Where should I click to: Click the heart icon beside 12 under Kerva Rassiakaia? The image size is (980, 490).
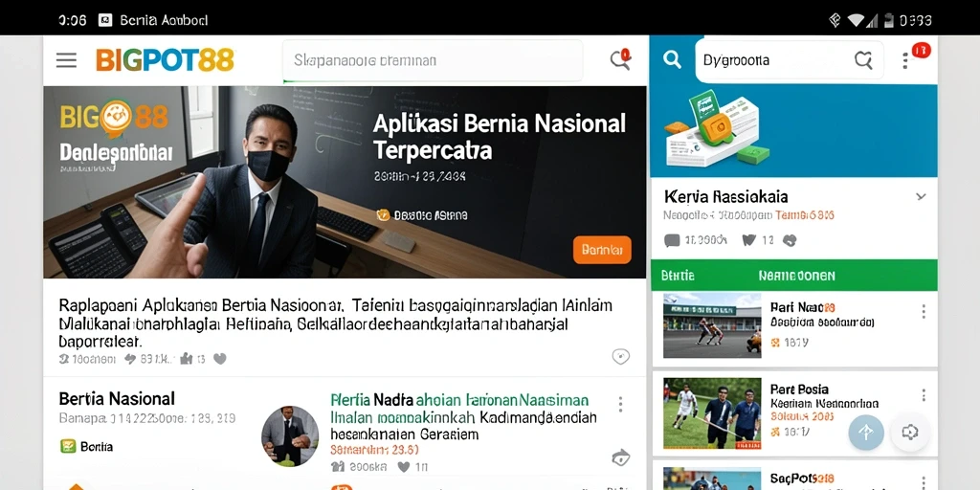748,239
